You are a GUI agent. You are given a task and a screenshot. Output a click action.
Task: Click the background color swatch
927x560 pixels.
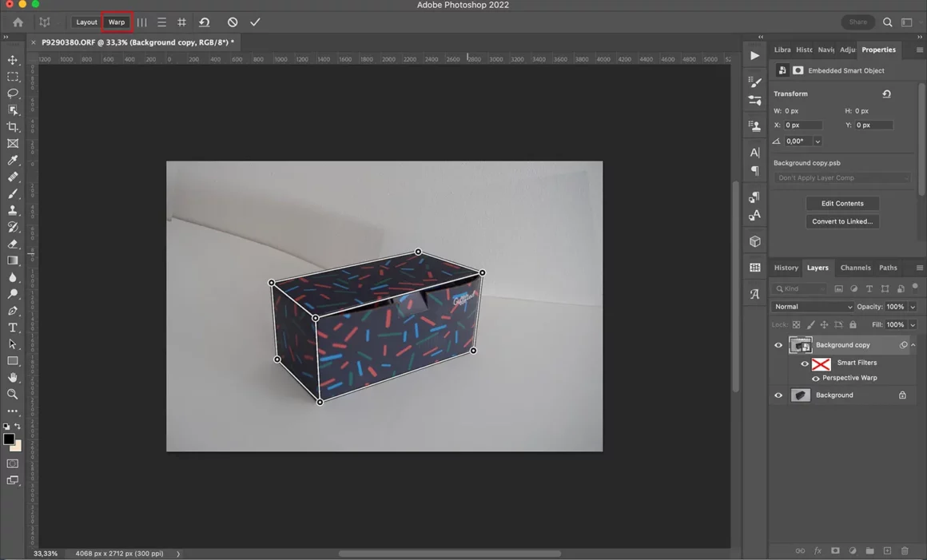[x=18, y=447]
